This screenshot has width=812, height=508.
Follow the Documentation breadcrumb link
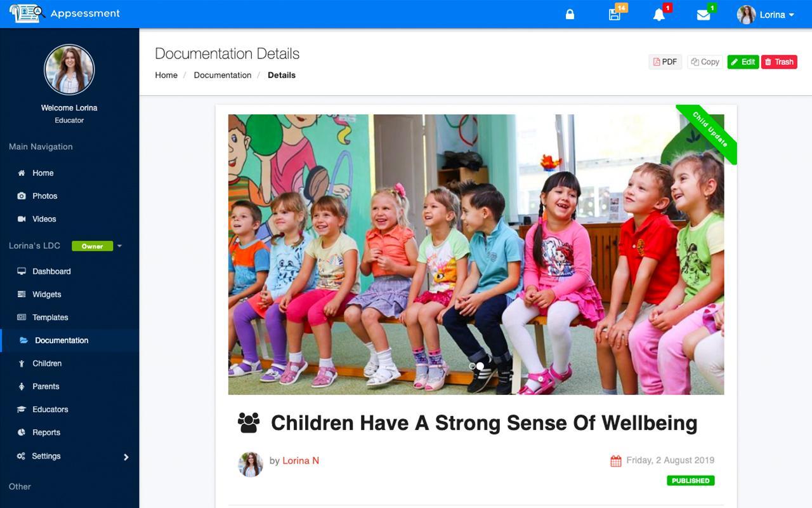pyautogui.click(x=223, y=75)
